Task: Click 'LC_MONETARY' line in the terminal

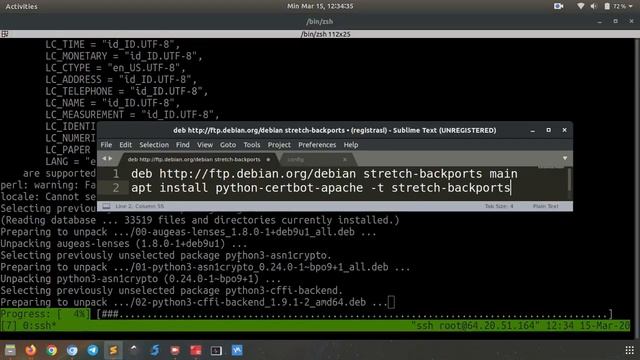Action: 124,56
